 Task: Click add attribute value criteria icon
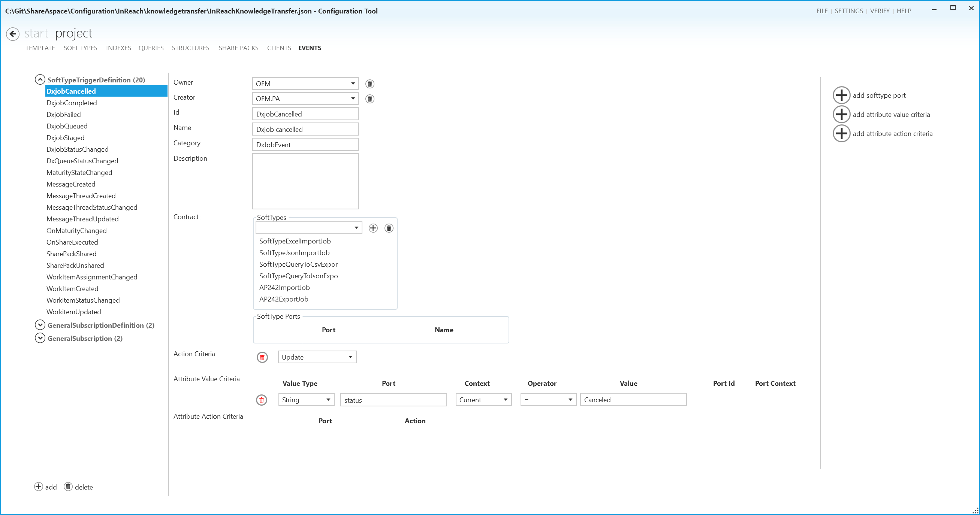coord(841,114)
